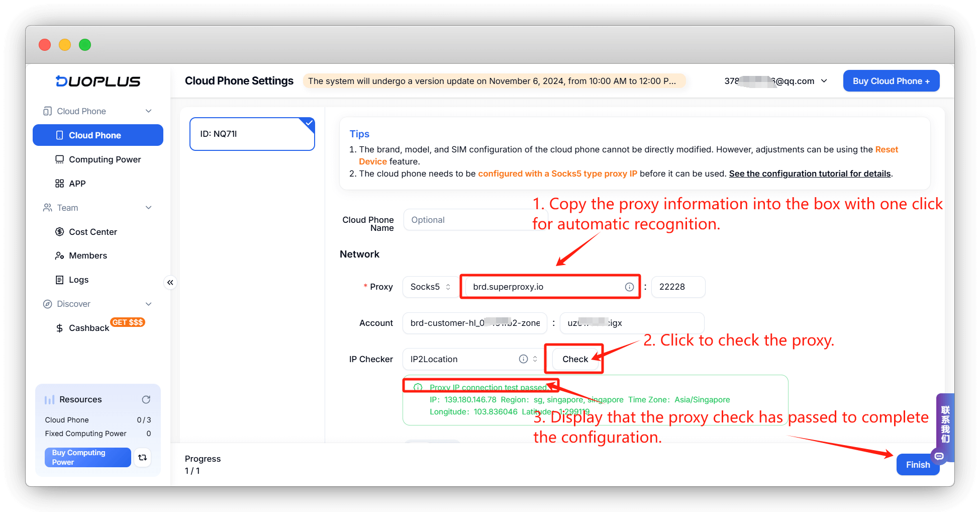
Task: Click the swap icon next to Buy Computing Power
Action: click(143, 457)
